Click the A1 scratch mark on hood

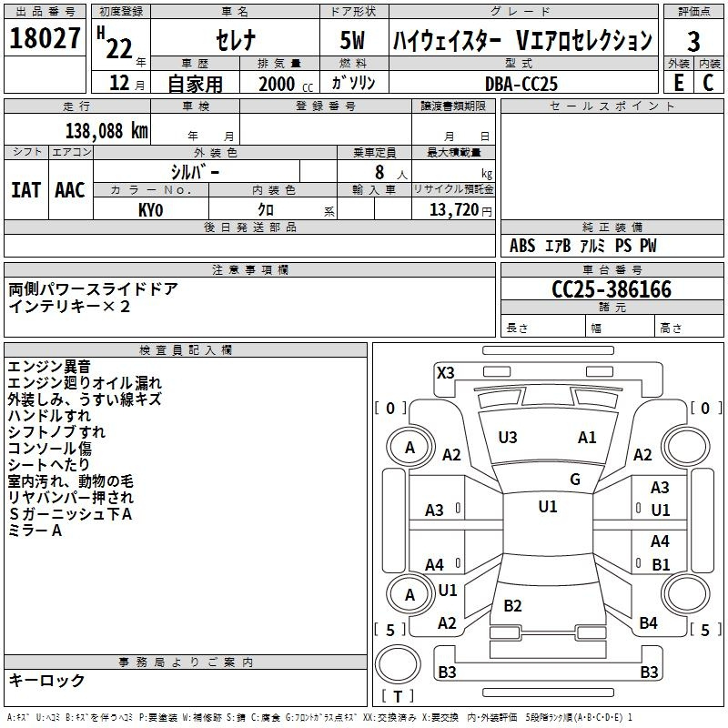(x=587, y=438)
